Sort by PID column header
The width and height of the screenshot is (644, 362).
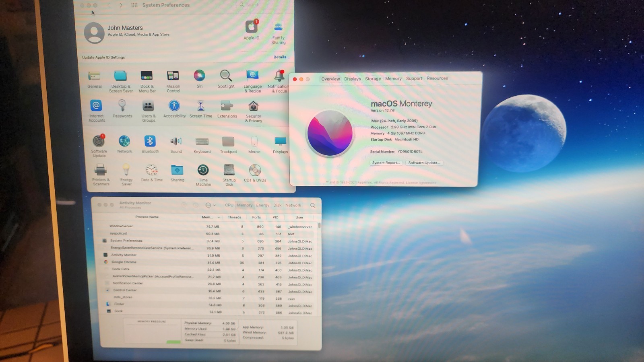click(275, 217)
